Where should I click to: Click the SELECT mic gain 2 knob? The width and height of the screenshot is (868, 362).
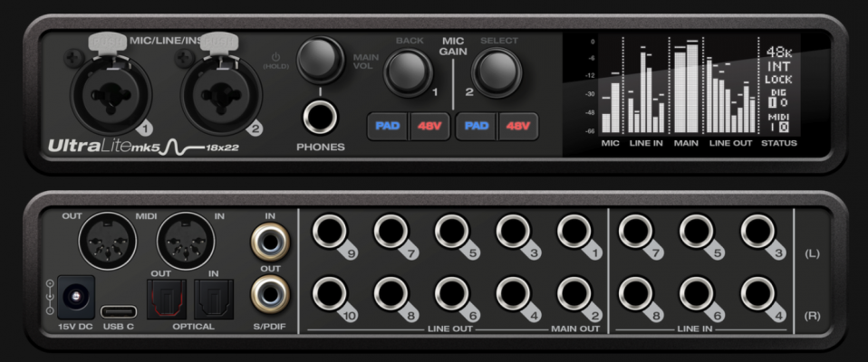(497, 71)
